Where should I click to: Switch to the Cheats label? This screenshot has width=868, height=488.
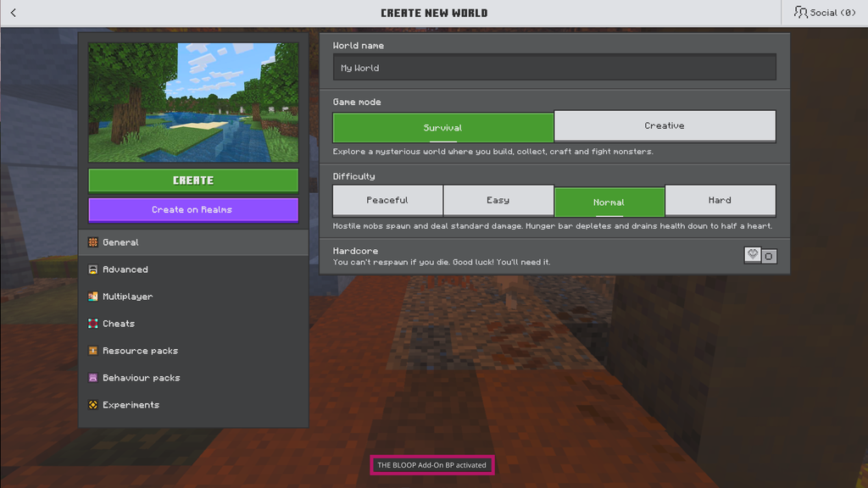(119, 324)
